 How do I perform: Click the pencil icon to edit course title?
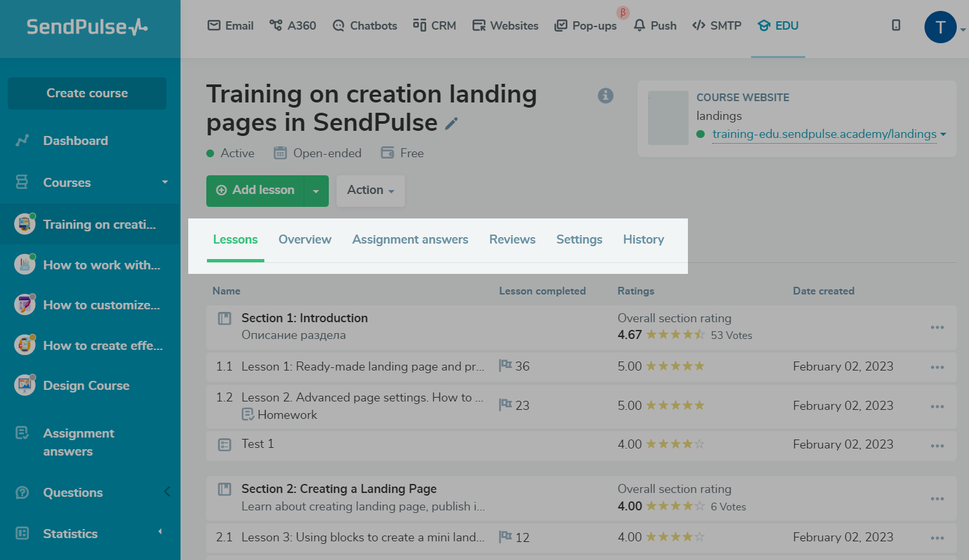point(451,123)
